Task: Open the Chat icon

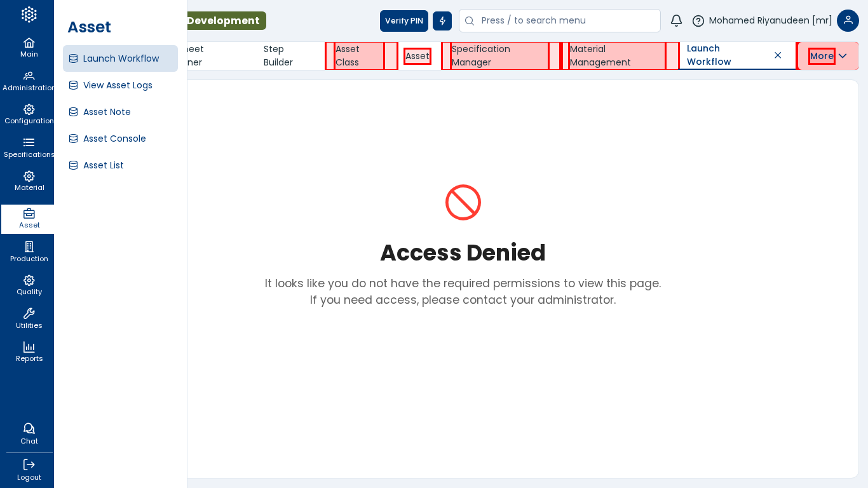Action: (x=29, y=434)
